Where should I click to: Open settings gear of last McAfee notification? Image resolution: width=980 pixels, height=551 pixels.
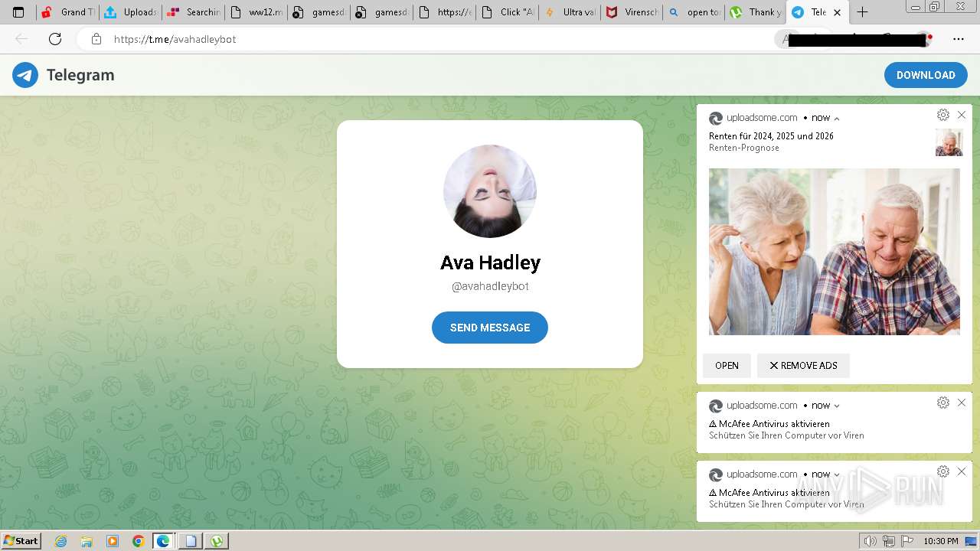point(943,471)
